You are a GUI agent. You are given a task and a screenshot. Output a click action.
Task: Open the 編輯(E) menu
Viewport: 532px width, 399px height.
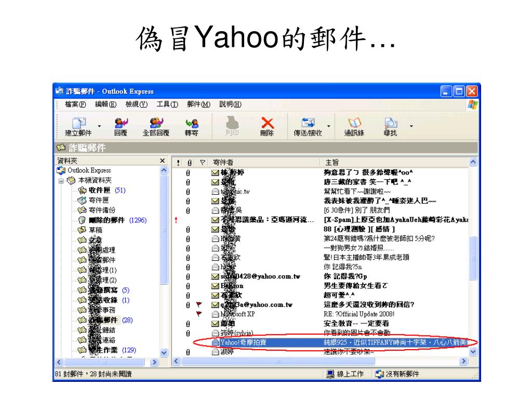pyautogui.click(x=105, y=104)
